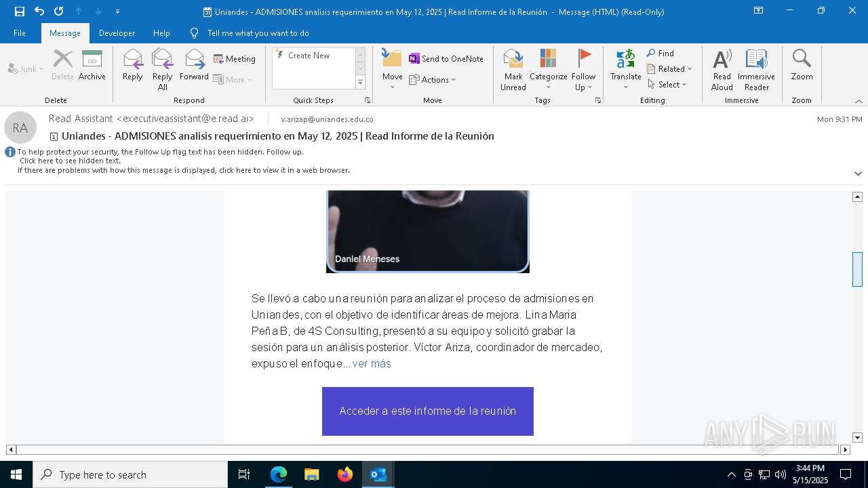Archive the message
This screenshot has height=488, width=868.
click(92, 66)
